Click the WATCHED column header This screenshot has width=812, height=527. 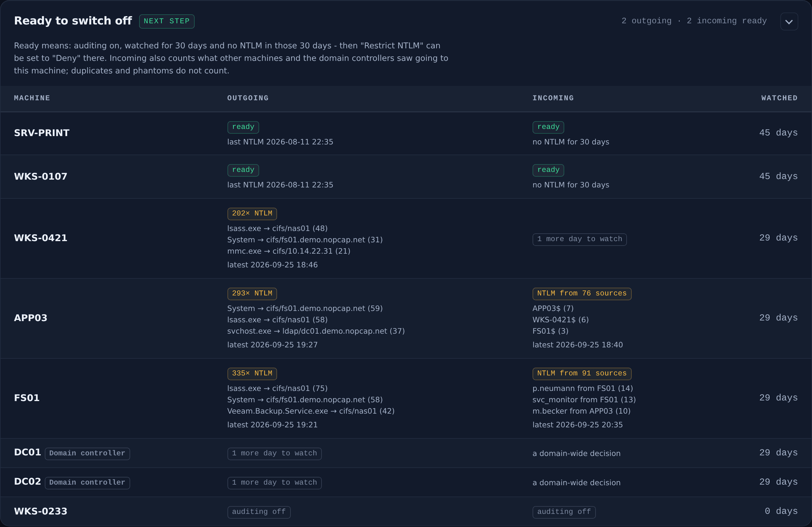tap(779, 98)
